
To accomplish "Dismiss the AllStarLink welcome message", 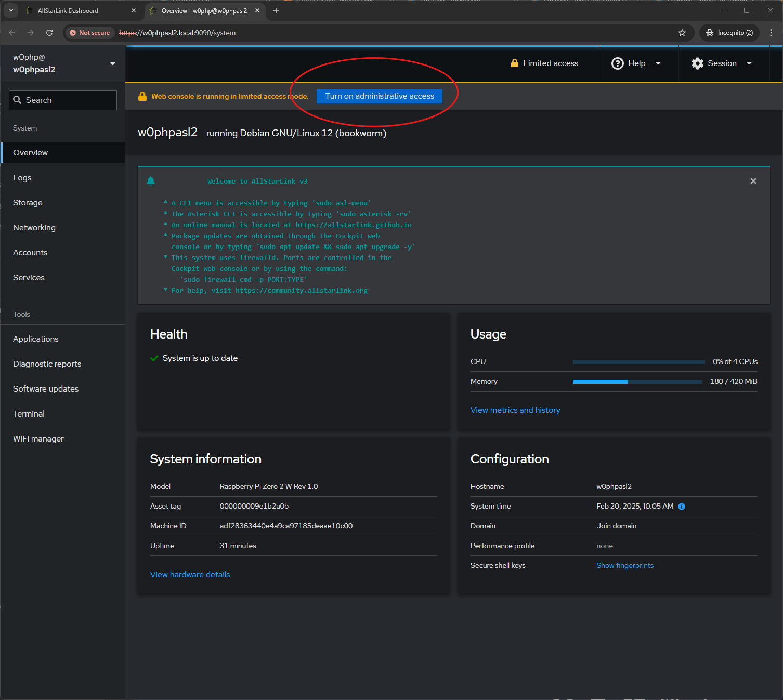I will [753, 181].
